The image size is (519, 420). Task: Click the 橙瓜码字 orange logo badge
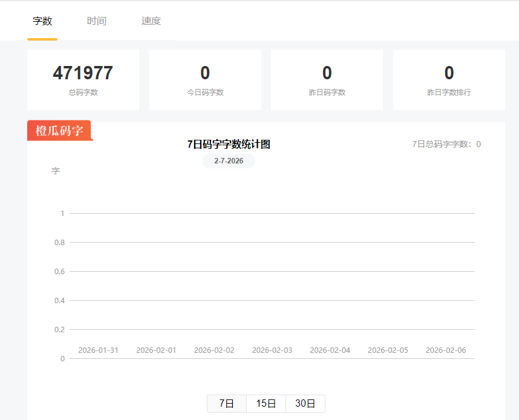tap(59, 131)
